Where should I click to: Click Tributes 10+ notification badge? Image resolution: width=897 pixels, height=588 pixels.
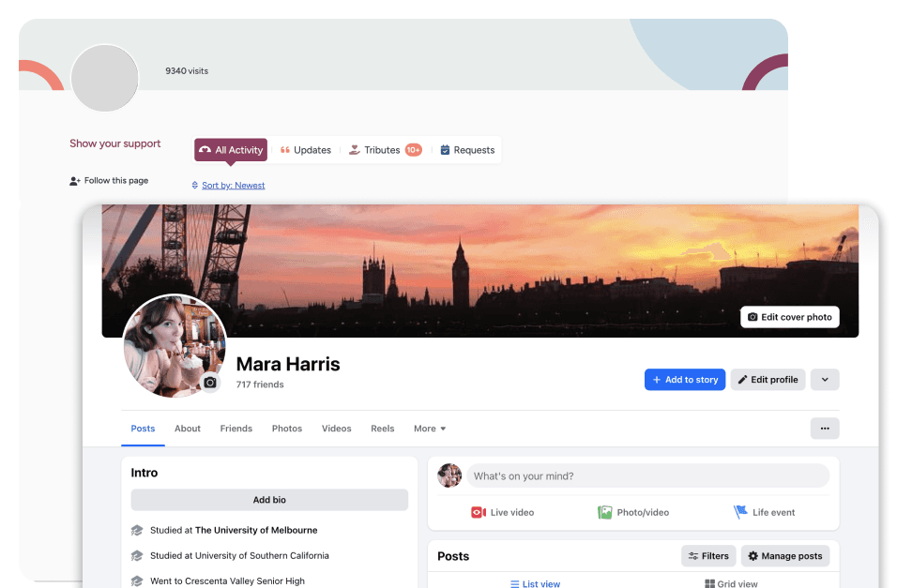414,150
